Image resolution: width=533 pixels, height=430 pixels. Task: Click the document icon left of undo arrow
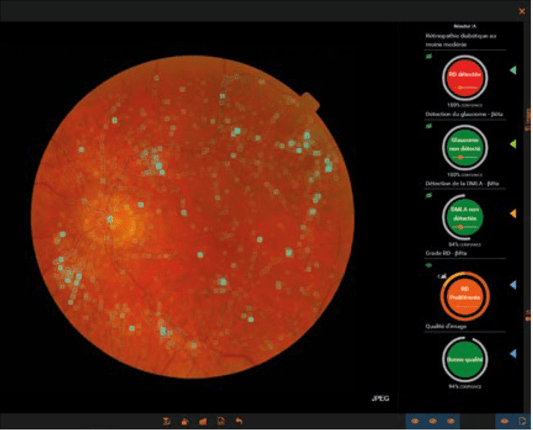(221, 422)
